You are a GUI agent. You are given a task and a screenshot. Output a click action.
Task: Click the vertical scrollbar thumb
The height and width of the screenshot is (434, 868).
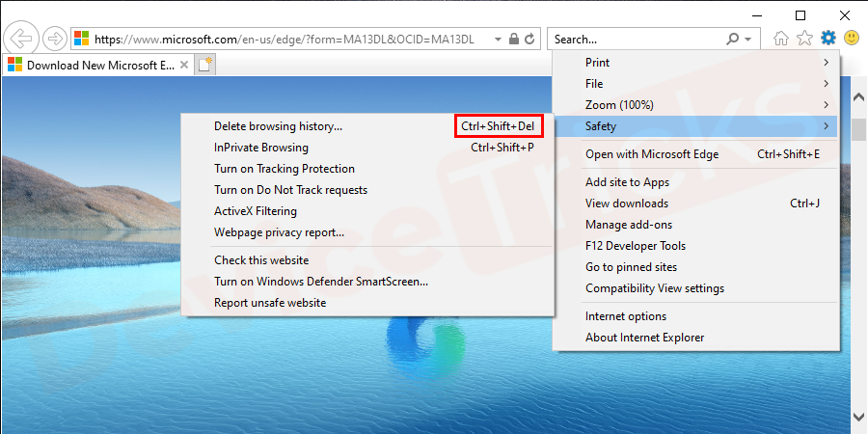point(858,129)
